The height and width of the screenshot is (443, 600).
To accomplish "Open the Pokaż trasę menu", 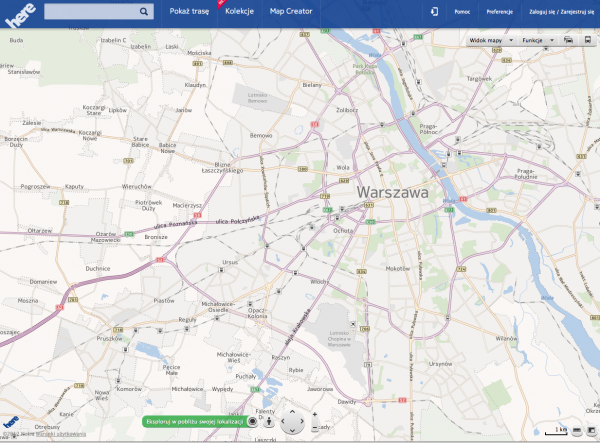I will (190, 12).
